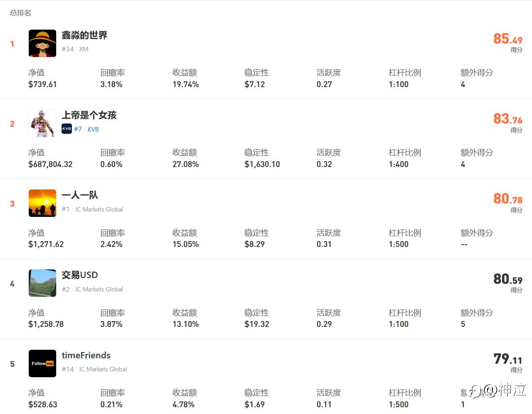Click drawdown rate 2.42%

[111, 244]
